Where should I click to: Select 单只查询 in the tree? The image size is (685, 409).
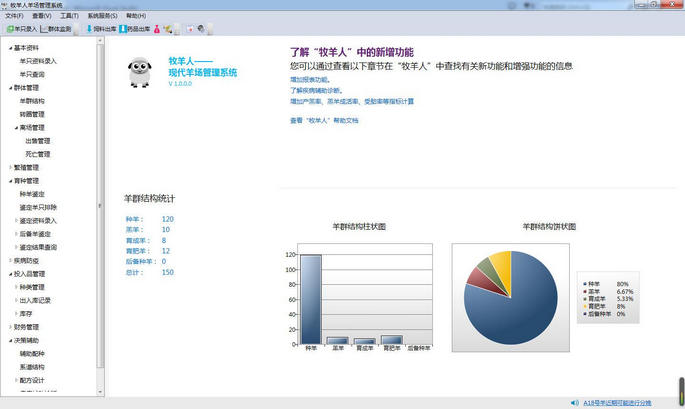(x=32, y=75)
